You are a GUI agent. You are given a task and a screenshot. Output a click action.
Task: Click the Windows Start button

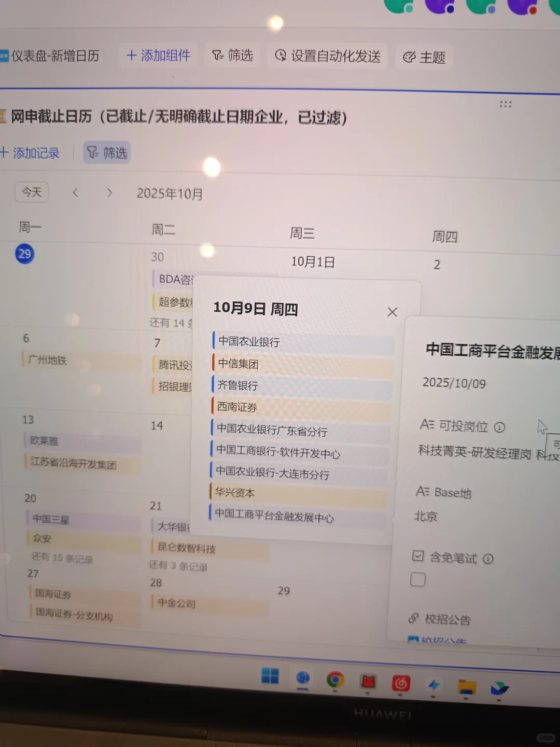(x=270, y=676)
